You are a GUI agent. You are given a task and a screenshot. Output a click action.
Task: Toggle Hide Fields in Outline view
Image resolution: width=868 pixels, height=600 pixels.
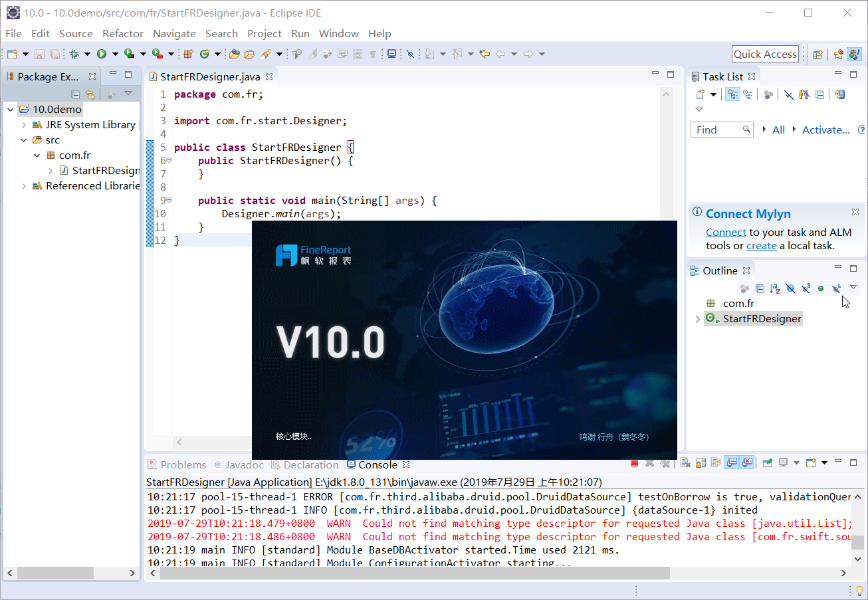[790, 288]
